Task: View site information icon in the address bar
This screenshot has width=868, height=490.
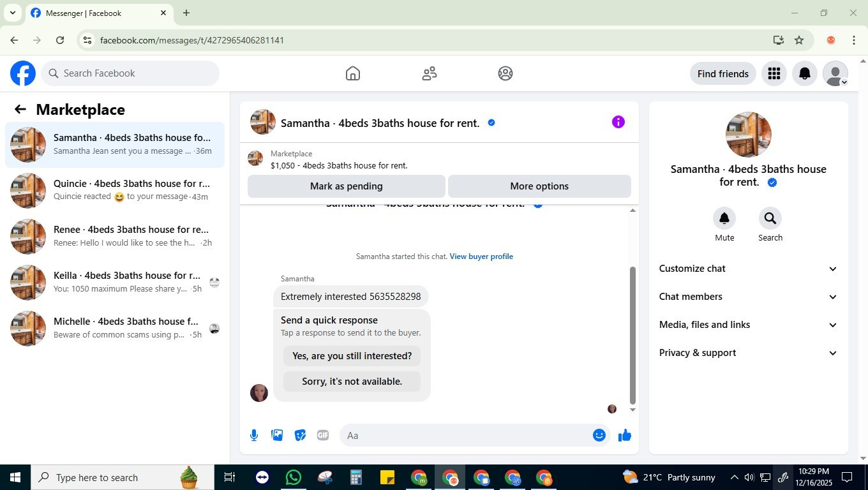Action: 87,40
